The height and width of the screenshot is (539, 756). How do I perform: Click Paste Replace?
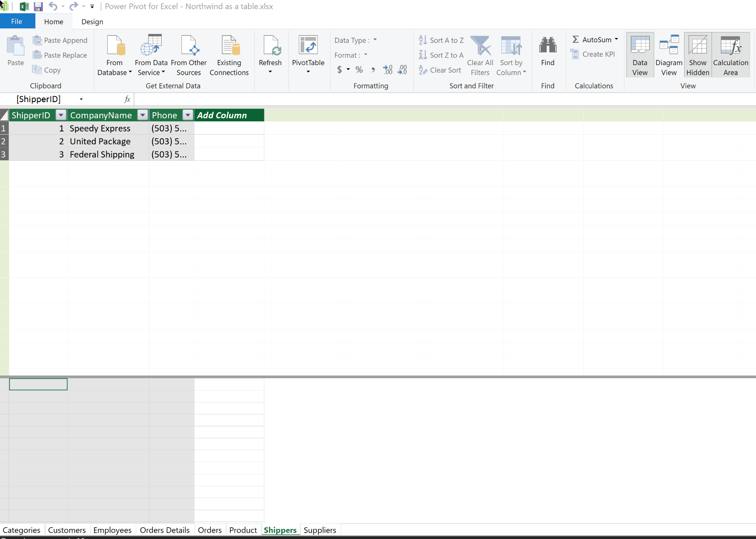coord(60,55)
